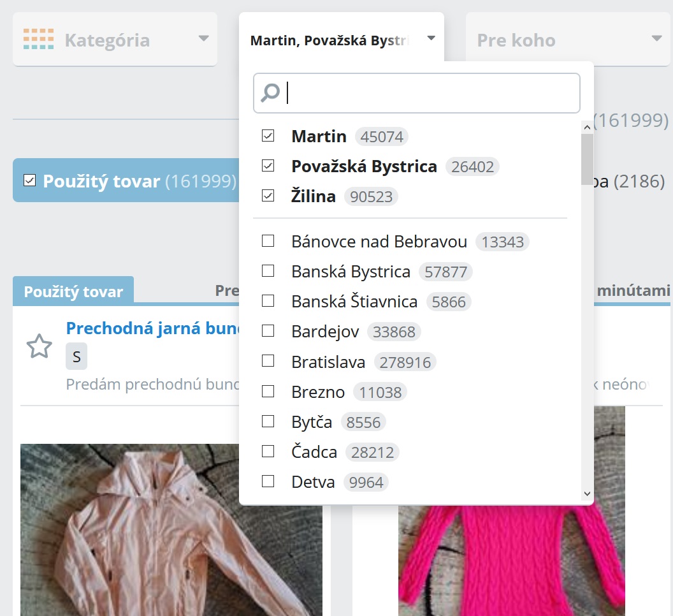Click the scroll-down arrow of location list
The width and height of the screenshot is (673, 616).
[587, 493]
